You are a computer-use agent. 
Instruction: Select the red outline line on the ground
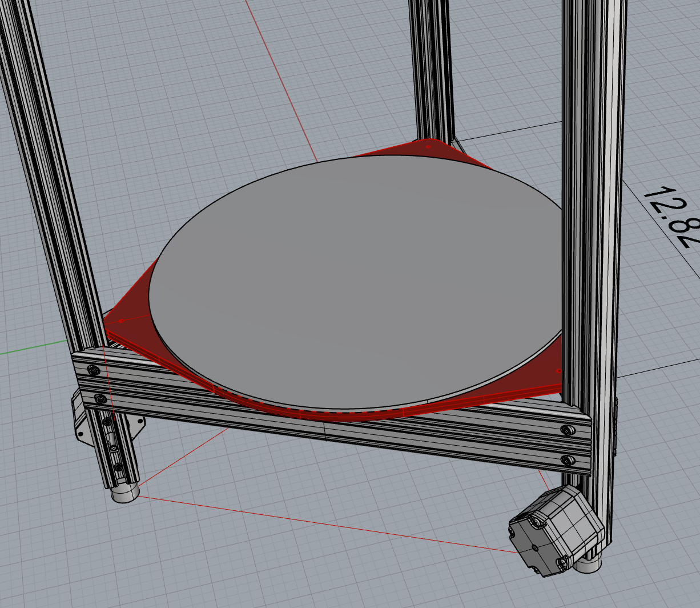325,523
